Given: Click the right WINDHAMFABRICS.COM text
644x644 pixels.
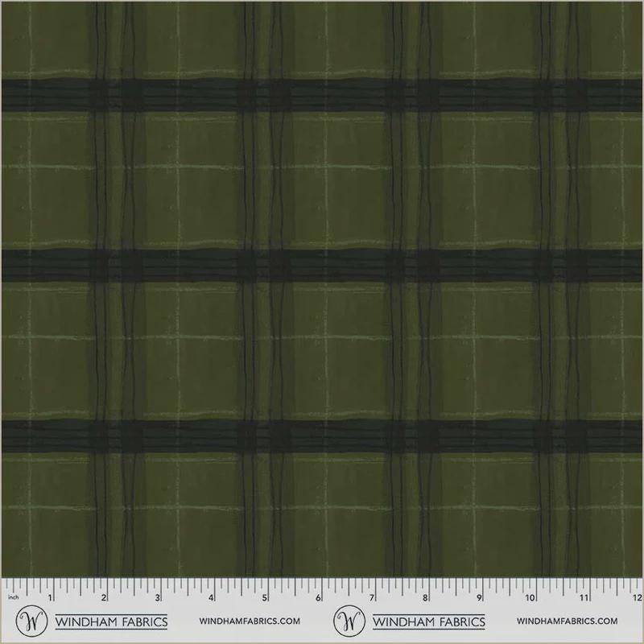Looking at the screenshot, I should click(568, 621).
